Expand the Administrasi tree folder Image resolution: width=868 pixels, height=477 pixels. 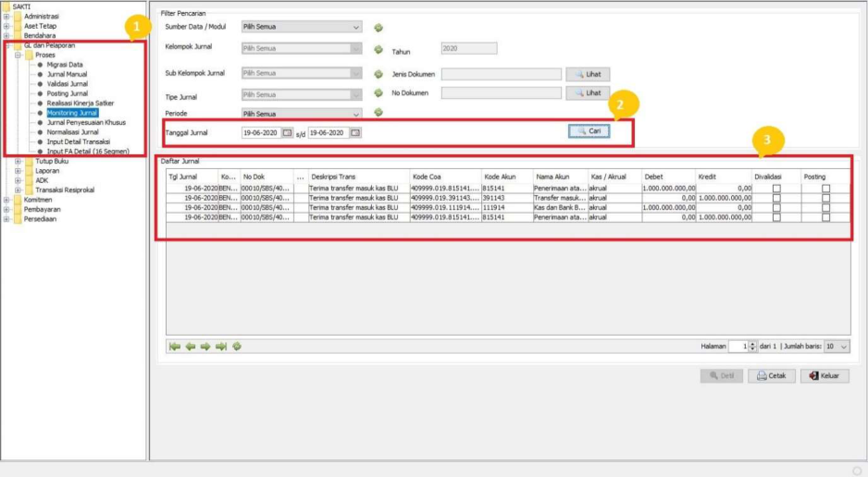pyautogui.click(x=7, y=16)
